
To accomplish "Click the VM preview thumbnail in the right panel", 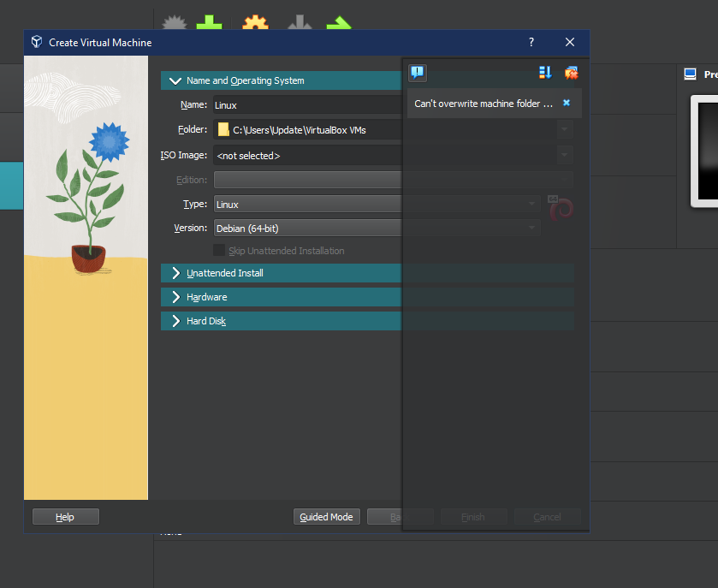I will point(704,151).
